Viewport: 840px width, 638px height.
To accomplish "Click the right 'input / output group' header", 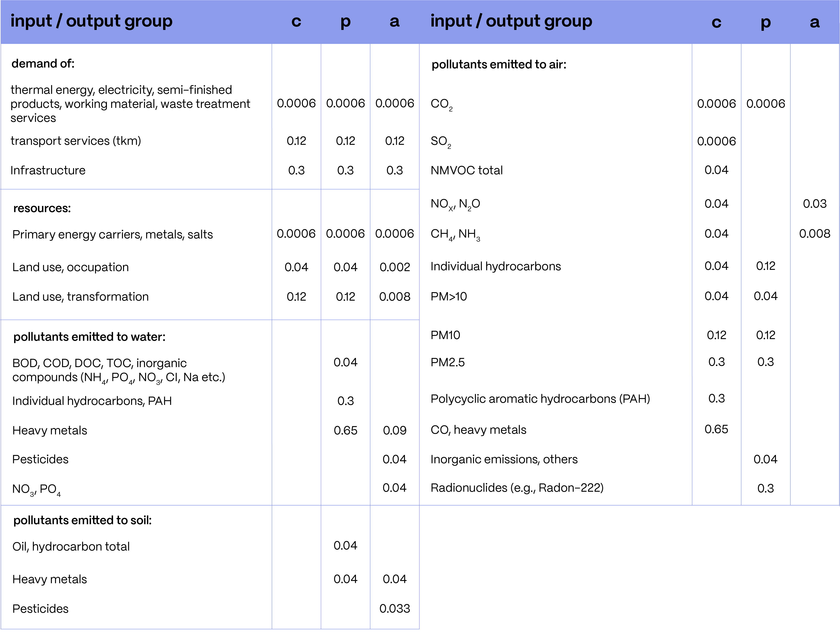I will (x=511, y=21).
